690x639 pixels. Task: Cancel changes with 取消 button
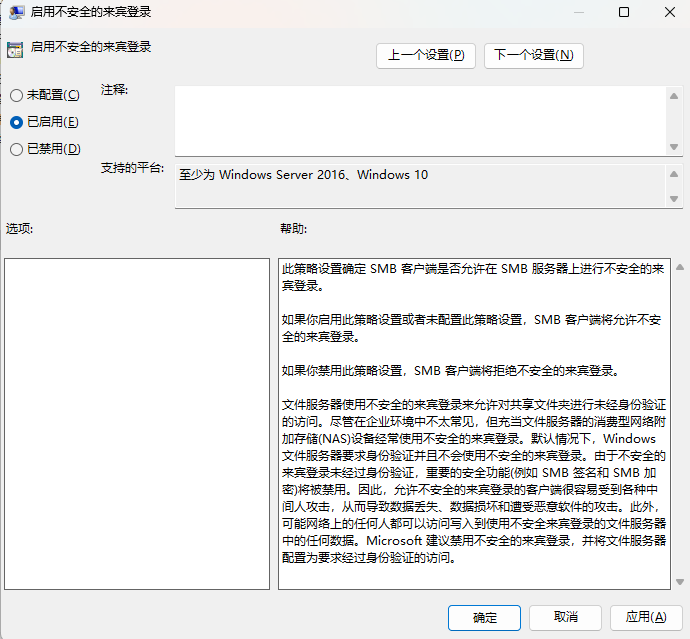(565, 617)
